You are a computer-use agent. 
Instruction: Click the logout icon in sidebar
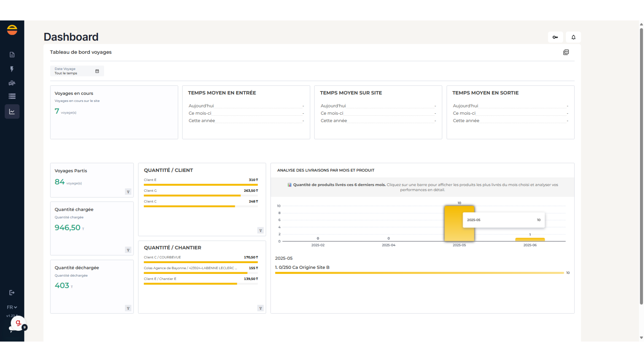12,293
